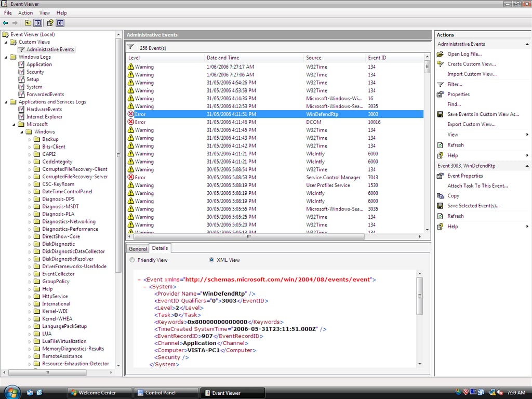Switch to Control Panel taskbar button
The height and width of the screenshot is (399, 532).
coord(166,393)
